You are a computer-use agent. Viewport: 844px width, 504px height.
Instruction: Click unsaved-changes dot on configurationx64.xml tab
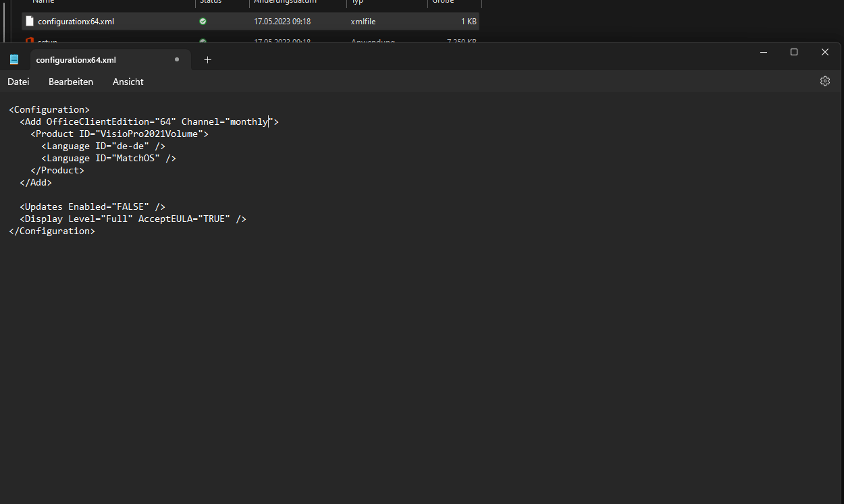point(177,59)
